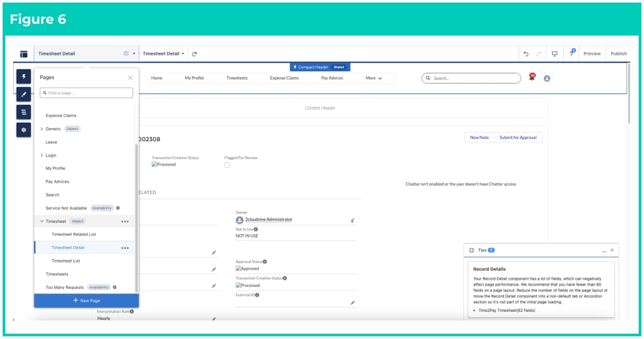Open the Theme brush panel
Image resolution: width=644 pixels, height=339 pixels.
point(24,94)
